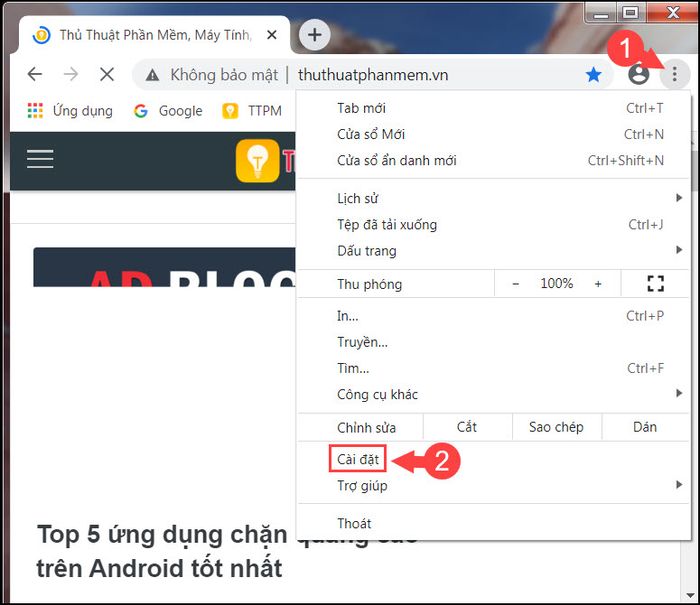This screenshot has width=700, height=605.
Task: Click Cắt in the edit row
Action: click(467, 427)
